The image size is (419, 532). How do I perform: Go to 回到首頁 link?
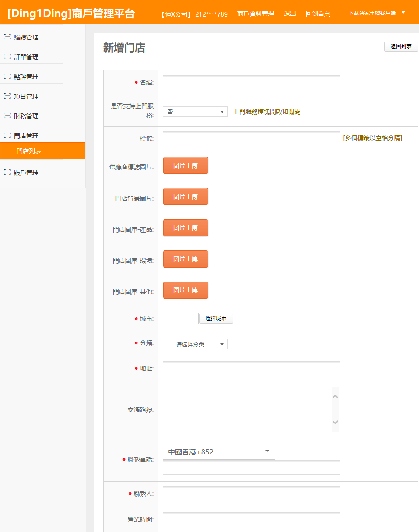click(x=318, y=14)
